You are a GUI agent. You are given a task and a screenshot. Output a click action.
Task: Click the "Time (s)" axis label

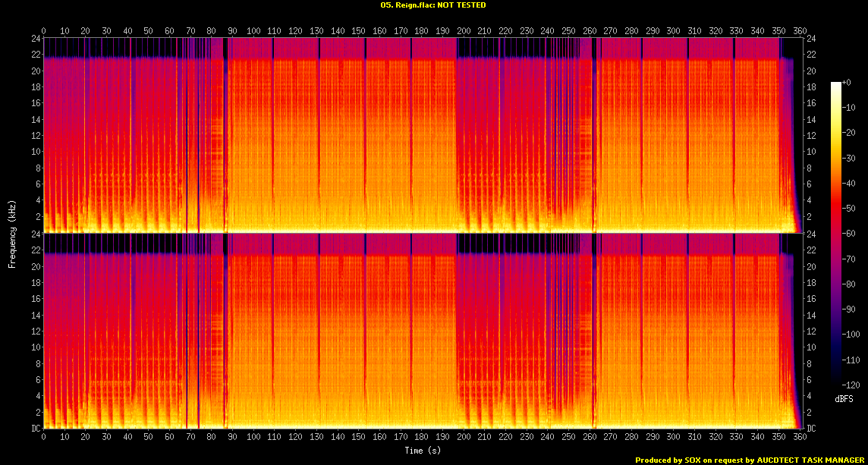pyautogui.click(x=423, y=451)
